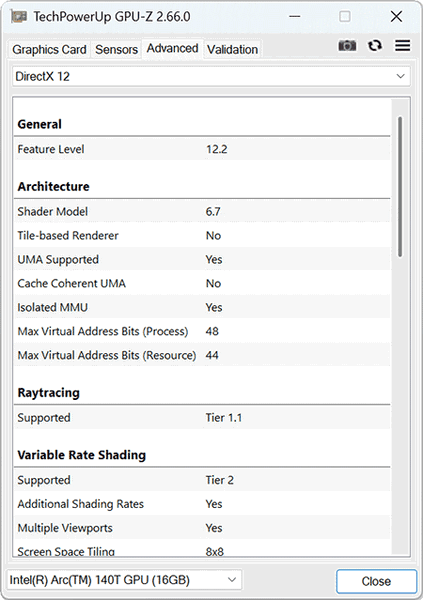
Task: Select the Additional Shading Rates row
Action: tap(202, 504)
